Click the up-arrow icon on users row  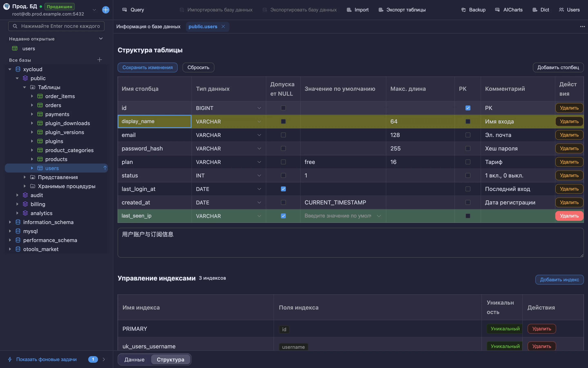pyautogui.click(x=105, y=168)
